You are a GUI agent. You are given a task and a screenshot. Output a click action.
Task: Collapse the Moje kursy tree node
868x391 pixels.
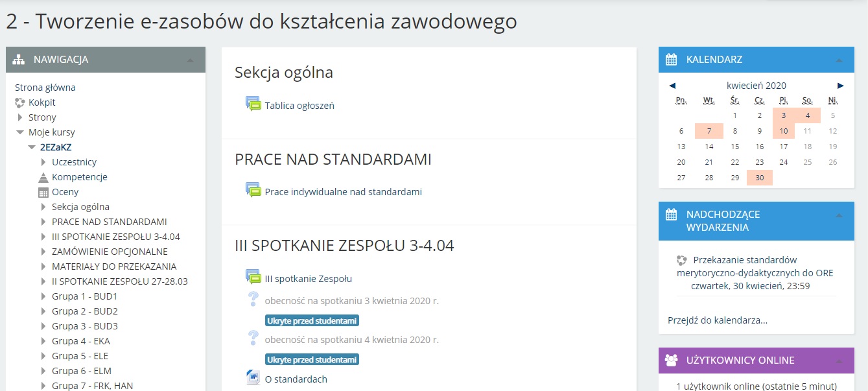pyautogui.click(x=20, y=132)
